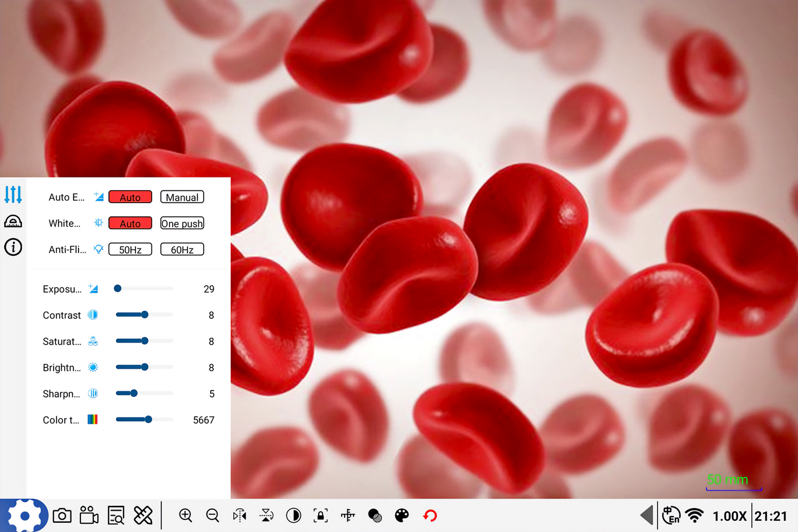Start video recording with the camcorder icon

(x=89, y=516)
